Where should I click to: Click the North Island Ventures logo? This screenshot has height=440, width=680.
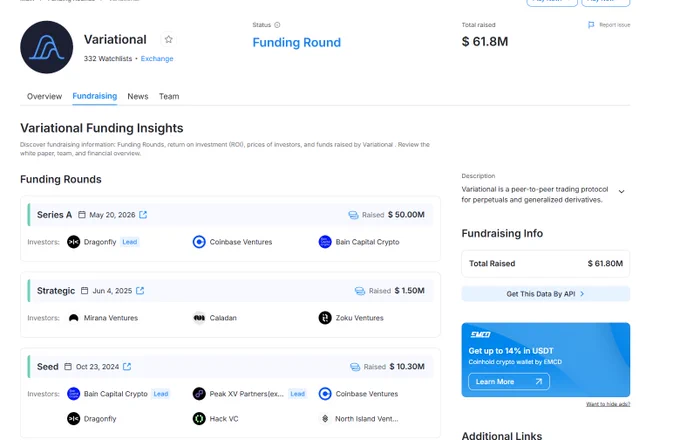tap(325, 419)
